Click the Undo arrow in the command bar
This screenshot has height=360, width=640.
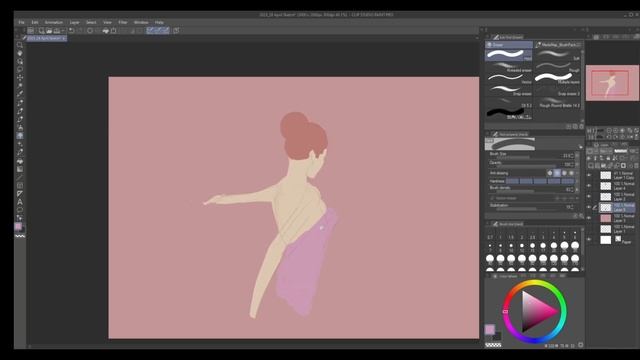click(x=72, y=31)
